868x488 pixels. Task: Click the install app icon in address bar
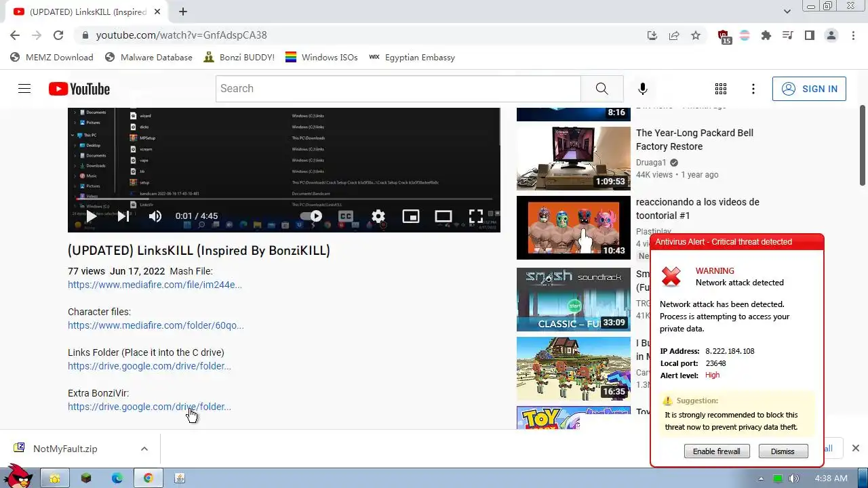[x=652, y=35]
